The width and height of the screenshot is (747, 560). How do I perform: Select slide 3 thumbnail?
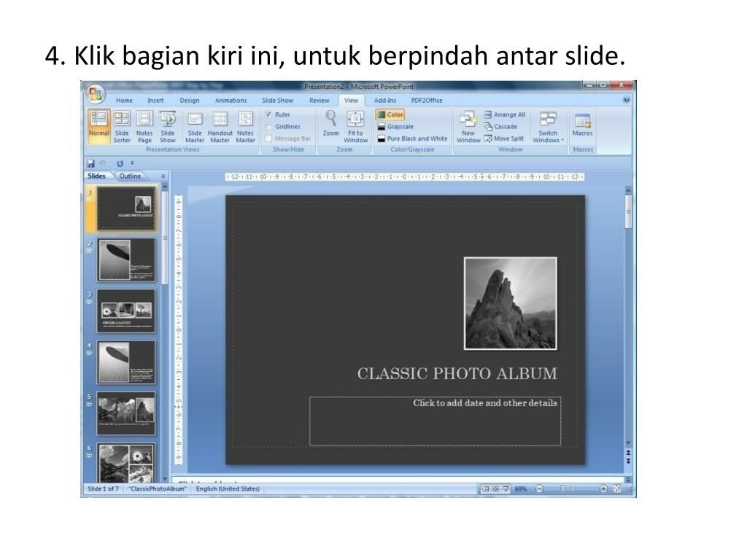click(126, 311)
